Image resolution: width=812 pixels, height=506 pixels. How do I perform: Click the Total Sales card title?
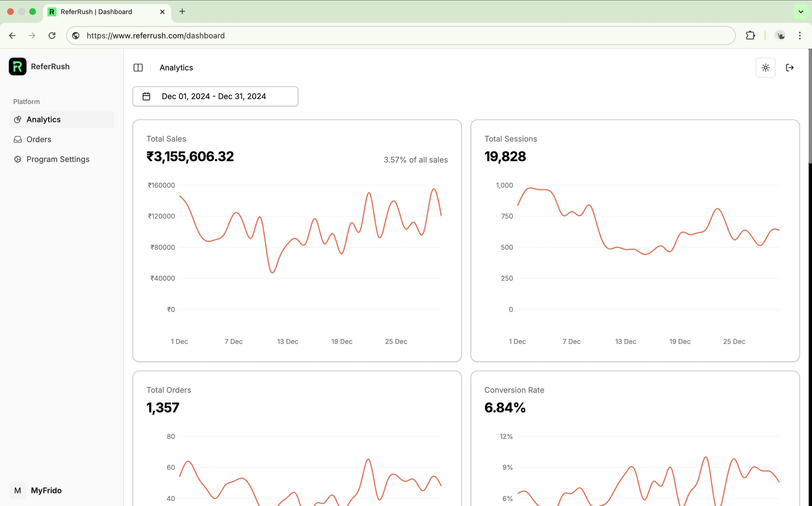[166, 139]
